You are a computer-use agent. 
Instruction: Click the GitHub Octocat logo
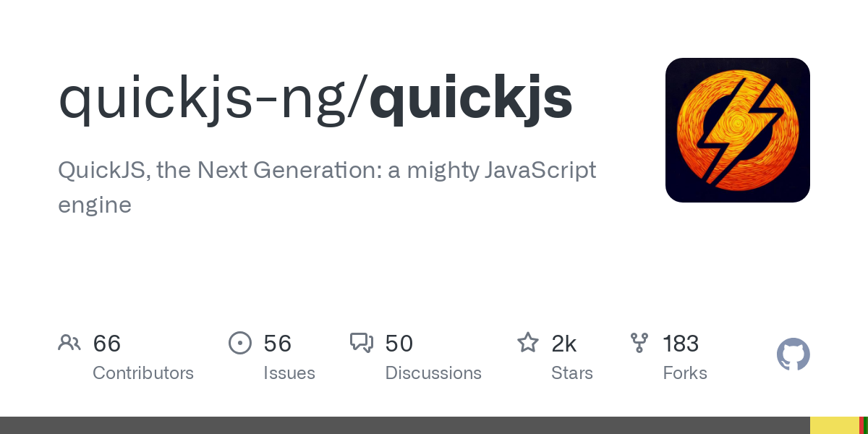[x=793, y=354]
